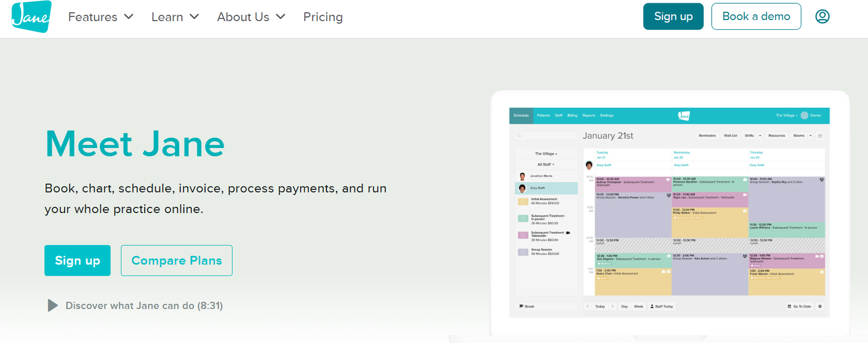This screenshot has width=868, height=343.
Task: Click the search field in the app preview
Action: [546, 135]
